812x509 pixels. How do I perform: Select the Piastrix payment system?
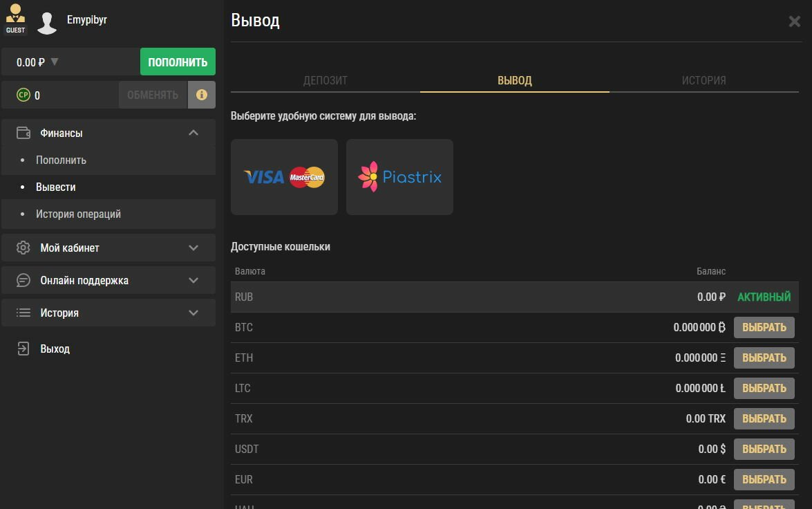[399, 176]
